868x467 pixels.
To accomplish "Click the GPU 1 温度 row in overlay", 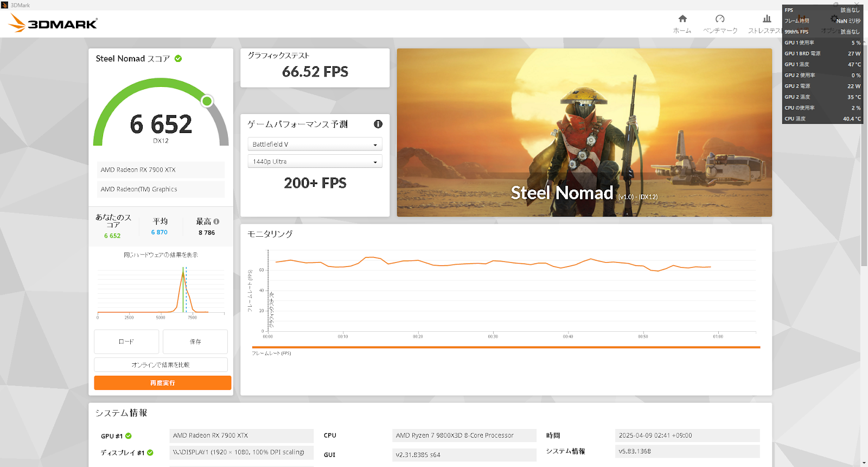I will (822, 65).
